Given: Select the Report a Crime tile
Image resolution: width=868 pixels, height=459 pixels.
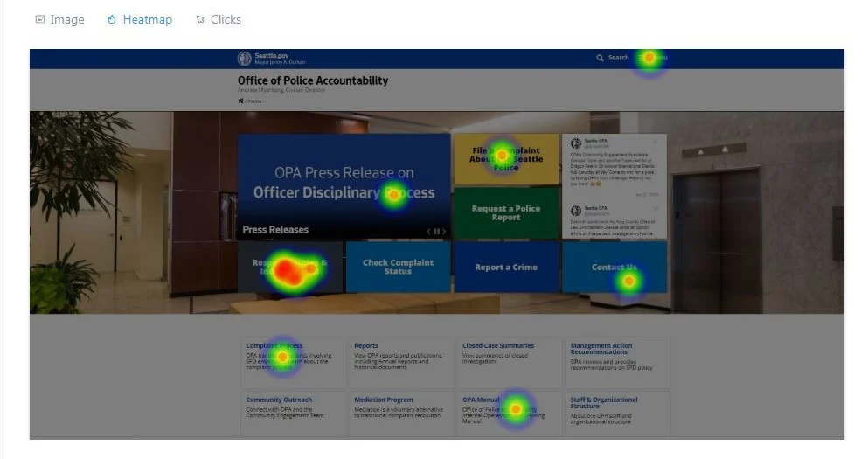Looking at the screenshot, I should (x=506, y=267).
